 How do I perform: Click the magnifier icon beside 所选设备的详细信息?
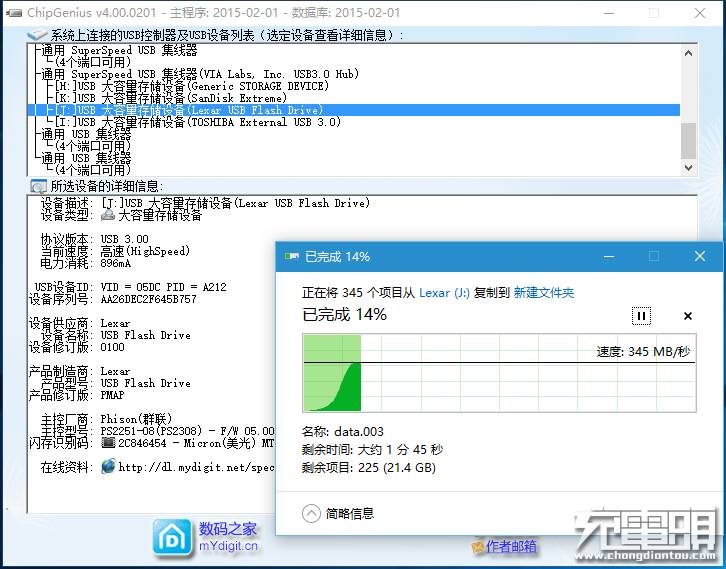point(38,187)
